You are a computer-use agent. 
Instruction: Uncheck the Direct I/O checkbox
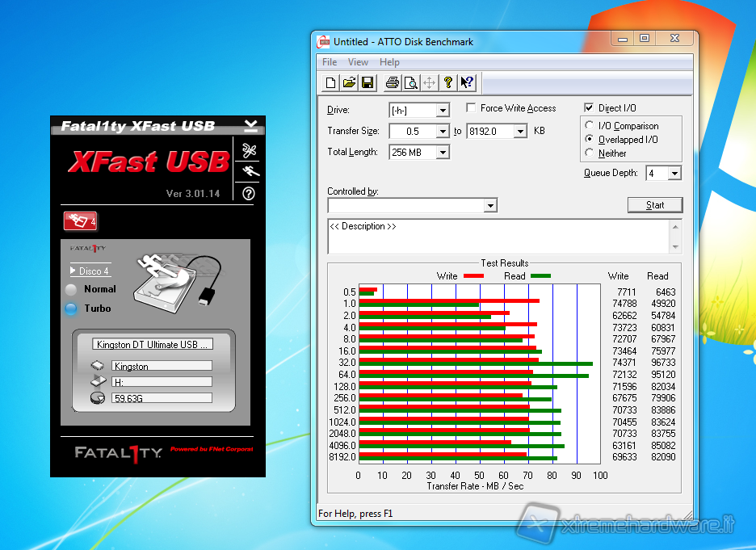(589, 108)
